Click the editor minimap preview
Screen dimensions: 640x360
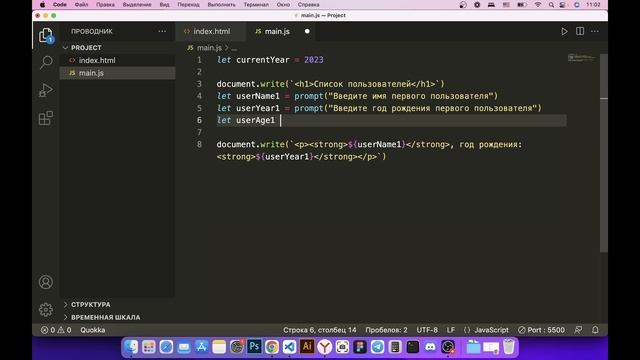pyautogui.click(x=582, y=58)
